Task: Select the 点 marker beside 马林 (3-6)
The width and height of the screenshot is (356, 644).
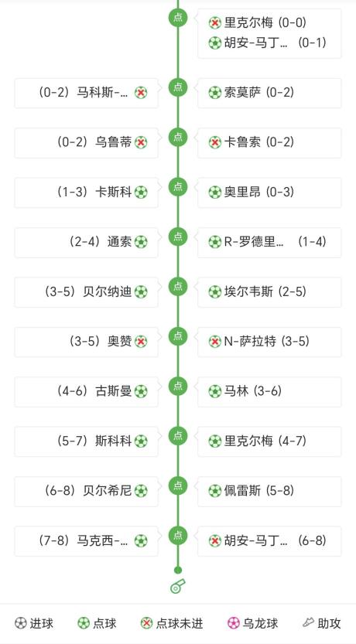Action: 178,386
